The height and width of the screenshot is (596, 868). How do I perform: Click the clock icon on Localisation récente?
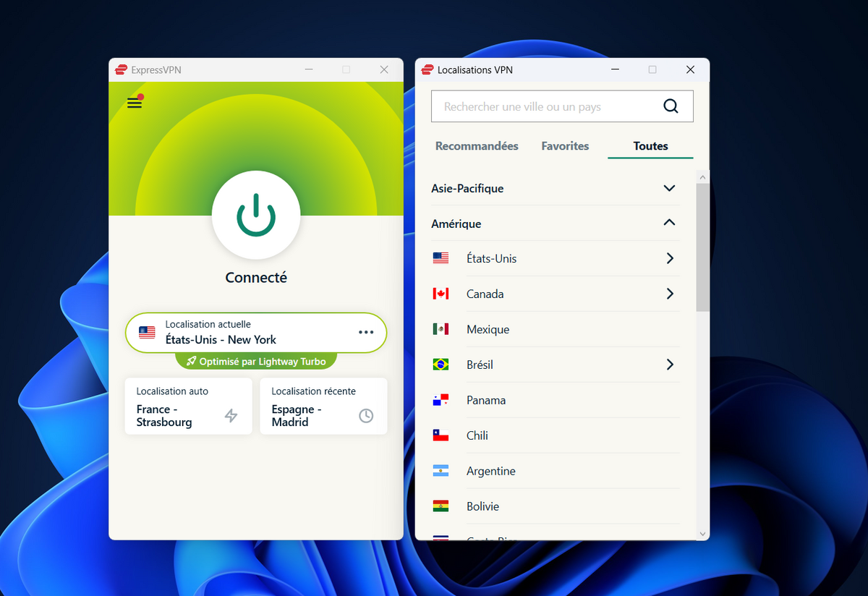coord(366,415)
